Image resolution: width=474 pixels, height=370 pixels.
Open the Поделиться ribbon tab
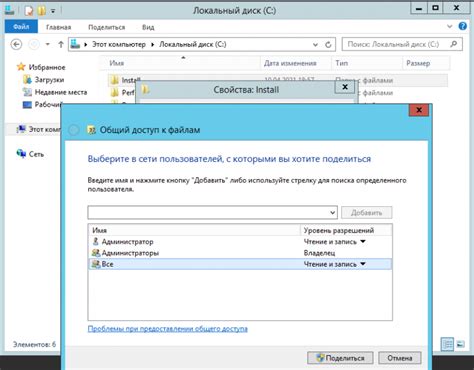pos(107,27)
